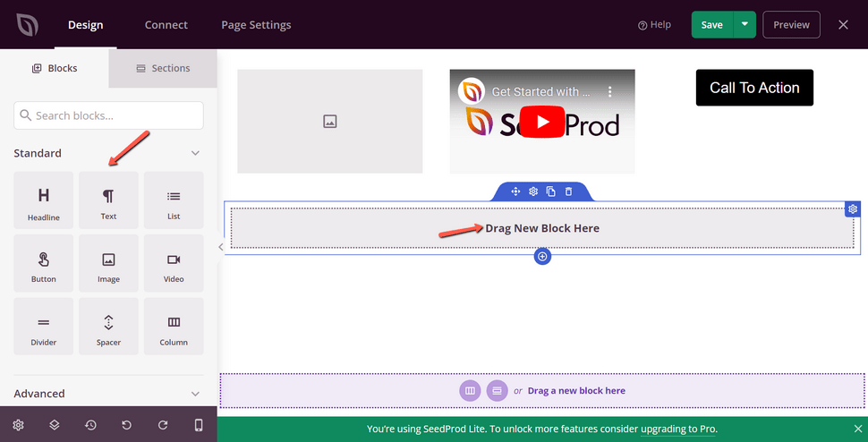This screenshot has width=868, height=442.
Task: Follow the upgrading to Pro link
Action: (x=678, y=429)
